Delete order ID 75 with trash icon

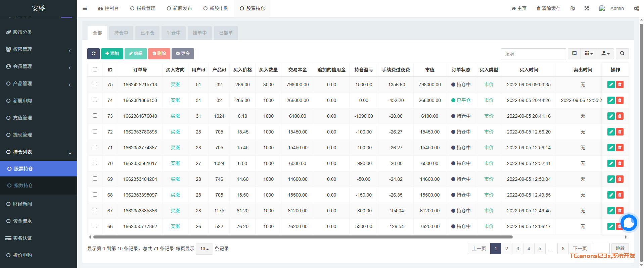click(x=620, y=85)
